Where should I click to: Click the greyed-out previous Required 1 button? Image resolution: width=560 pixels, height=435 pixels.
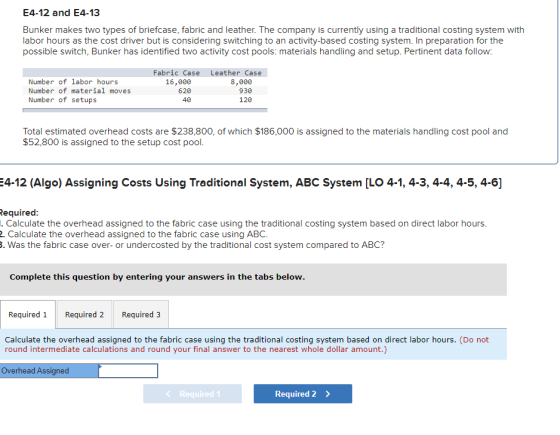click(x=192, y=394)
